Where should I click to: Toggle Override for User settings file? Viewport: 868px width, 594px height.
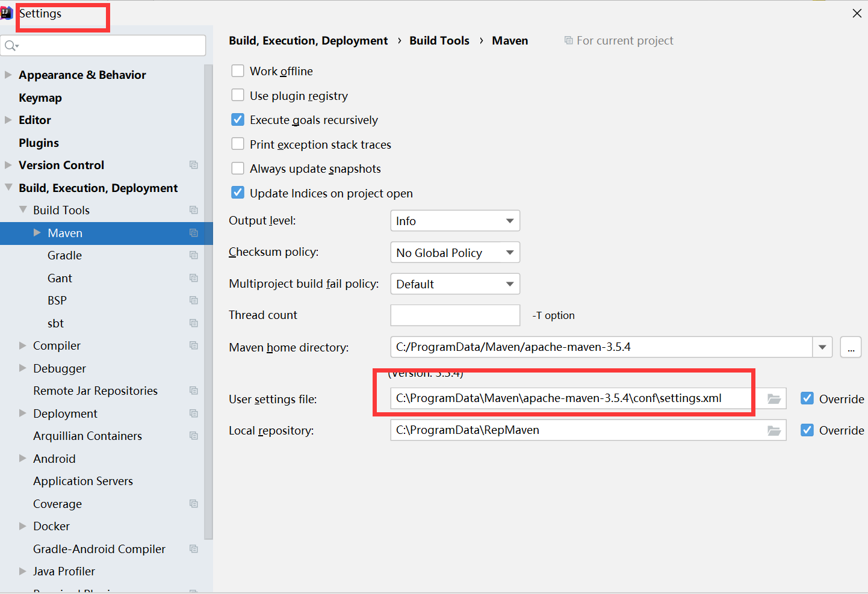[x=807, y=398]
